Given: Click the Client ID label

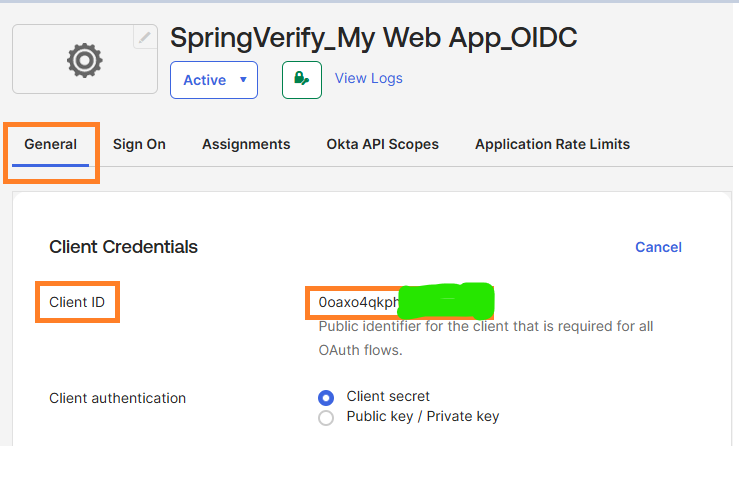Looking at the screenshot, I should [77, 302].
